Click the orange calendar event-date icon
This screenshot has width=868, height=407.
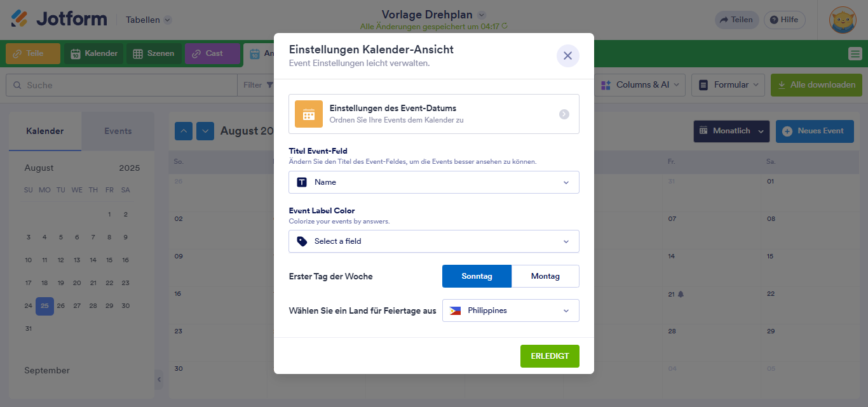[x=309, y=114]
